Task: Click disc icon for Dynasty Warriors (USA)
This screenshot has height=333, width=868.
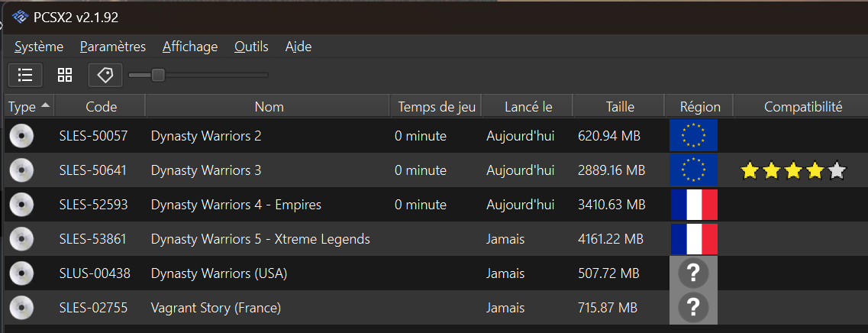Action: point(21,273)
